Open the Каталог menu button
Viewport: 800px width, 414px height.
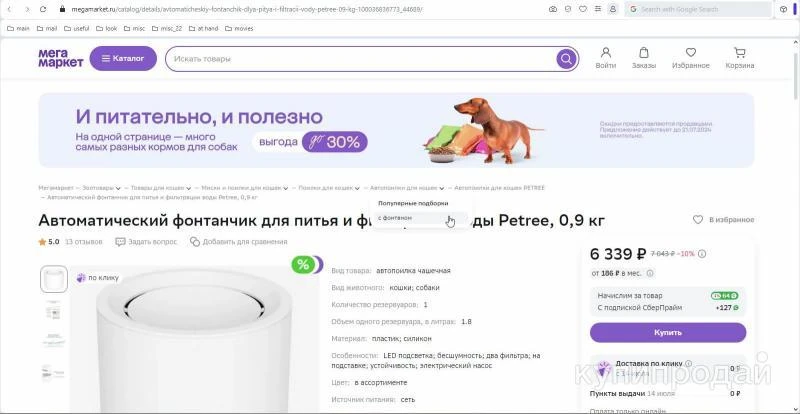(x=123, y=59)
